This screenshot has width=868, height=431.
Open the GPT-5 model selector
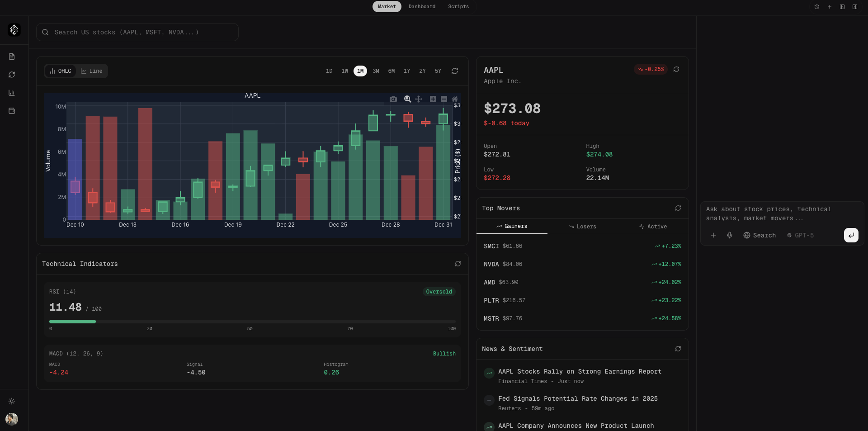800,235
